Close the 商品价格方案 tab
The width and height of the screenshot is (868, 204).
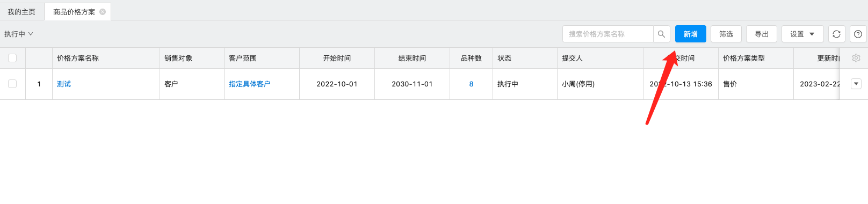point(103,12)
